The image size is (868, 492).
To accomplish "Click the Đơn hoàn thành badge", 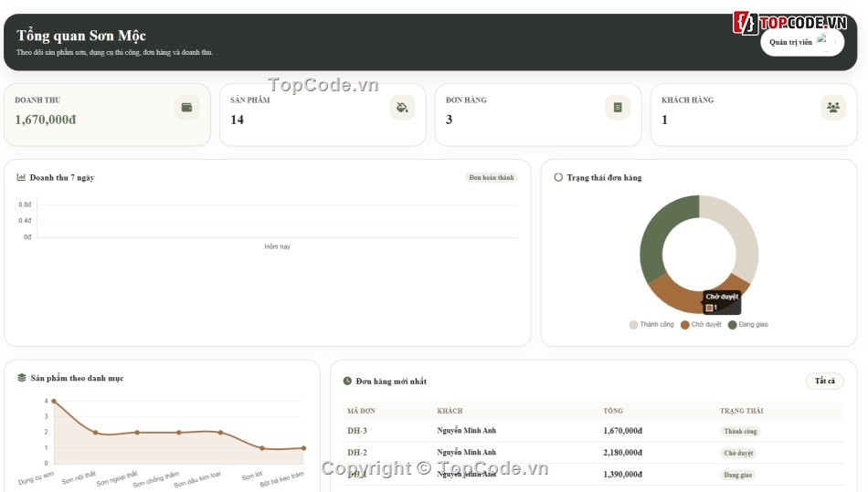I will [491, 177].
